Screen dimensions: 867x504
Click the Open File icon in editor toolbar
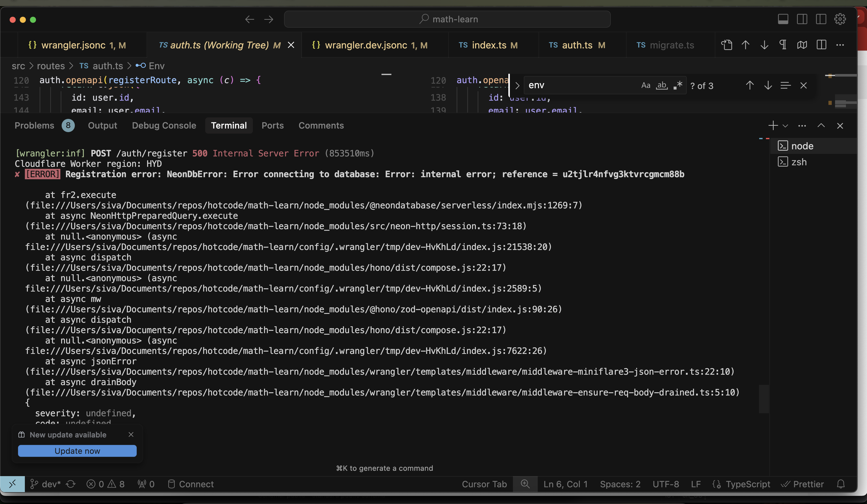point(727,45)
